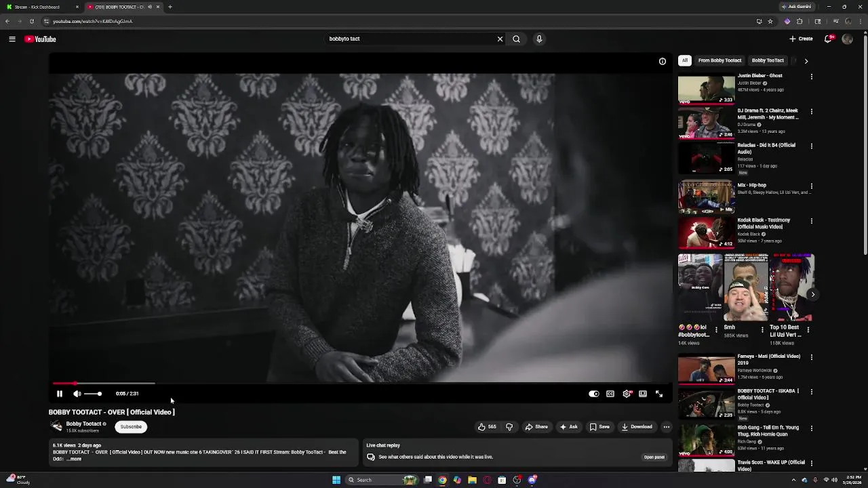This screenshot has width=868, height=488.
Task: Open the Create menu
Action: click(801, 39)
